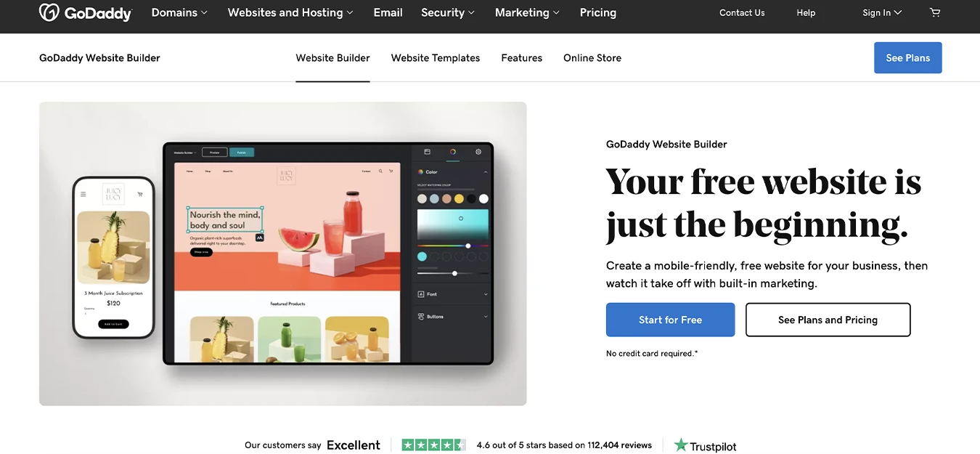Click the hamburger menu in phone mockup
The image size is (980, 454).
[83, 194]
